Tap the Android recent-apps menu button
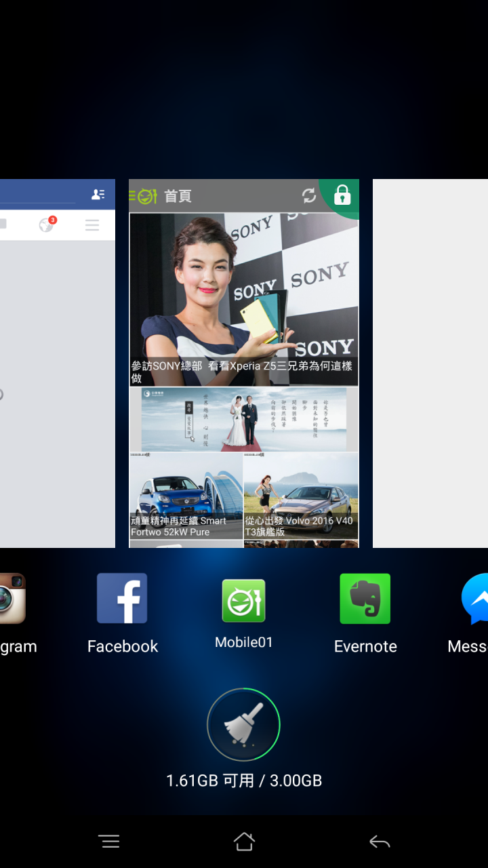This screenshot has width=488, height=868. [x=109, y=842]
